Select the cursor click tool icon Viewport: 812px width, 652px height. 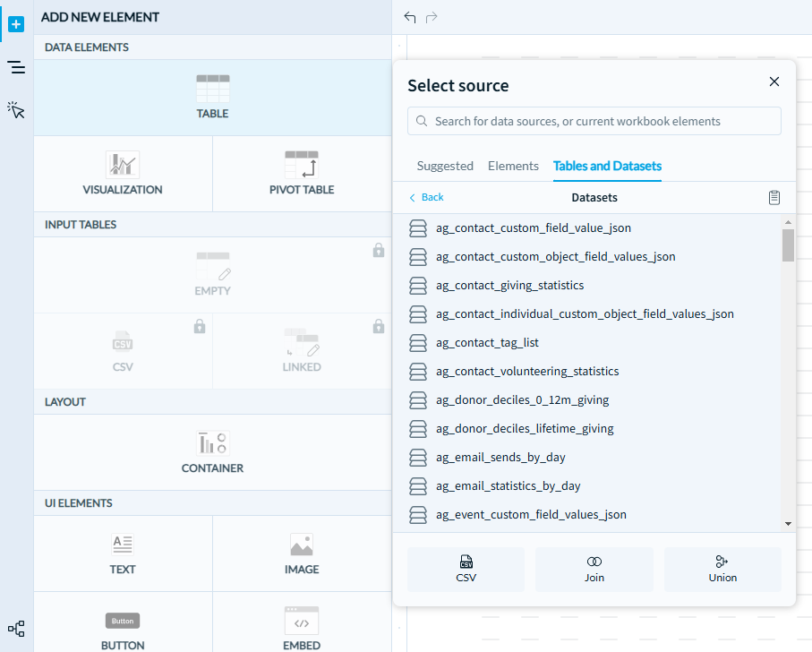point(16,110)
